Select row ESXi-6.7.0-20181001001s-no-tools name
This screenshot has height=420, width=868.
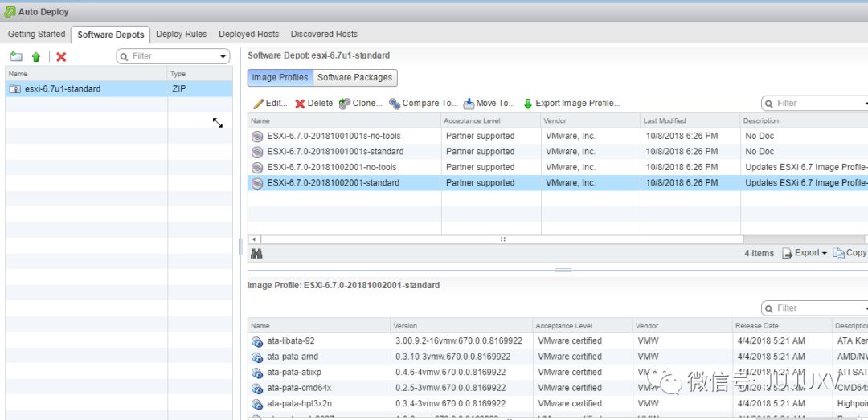pyautogui.click(x=334, y=137)
